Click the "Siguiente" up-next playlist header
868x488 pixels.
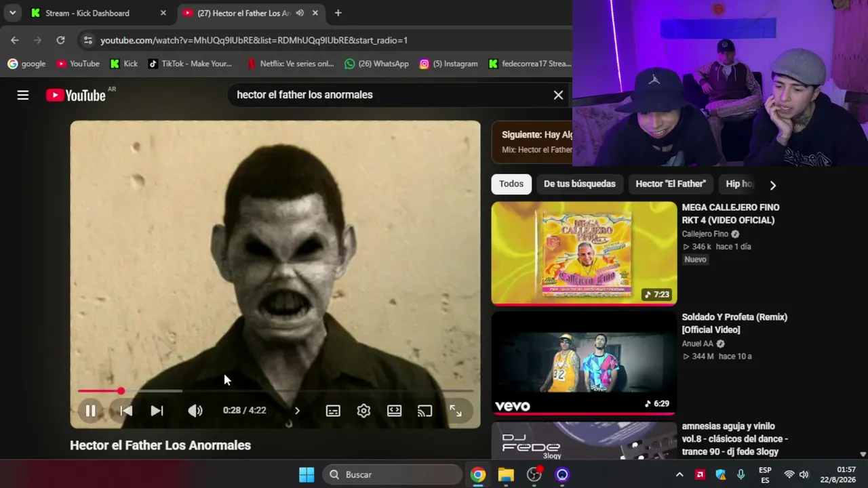pyautogui.click(x=532, y=142)
